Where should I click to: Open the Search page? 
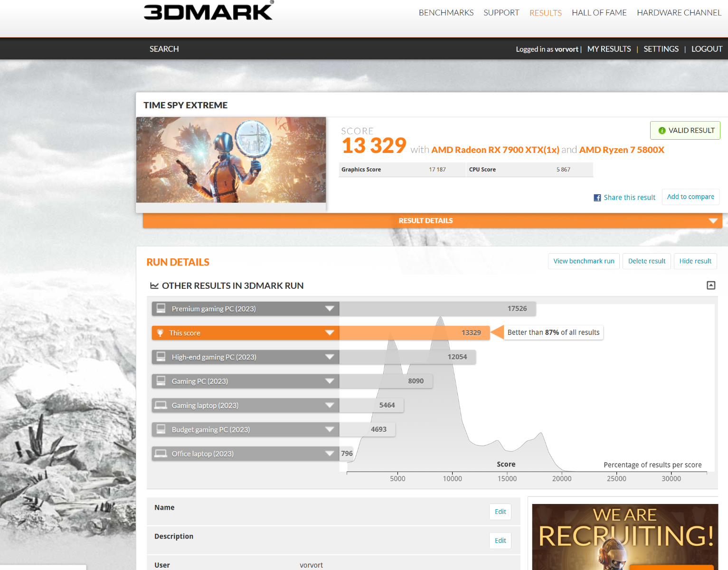pos(164,49)
